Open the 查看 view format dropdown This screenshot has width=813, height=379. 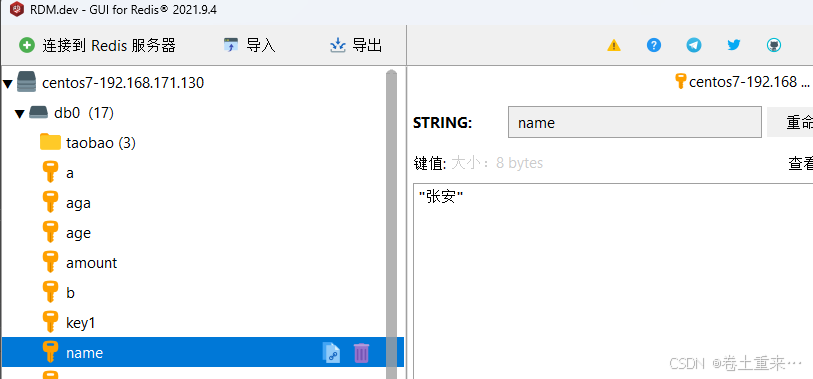tap(801, 163)
